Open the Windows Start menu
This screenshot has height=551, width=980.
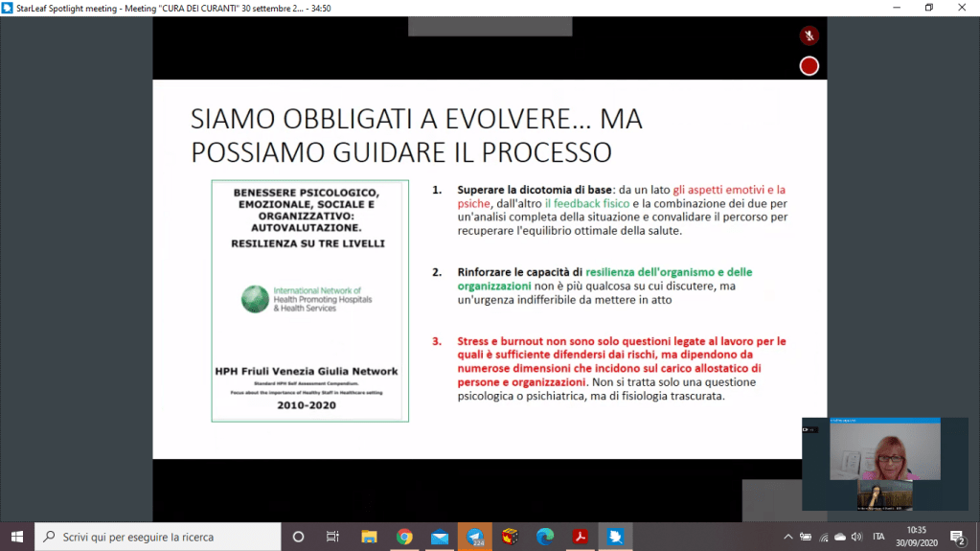tap(16, 537)
